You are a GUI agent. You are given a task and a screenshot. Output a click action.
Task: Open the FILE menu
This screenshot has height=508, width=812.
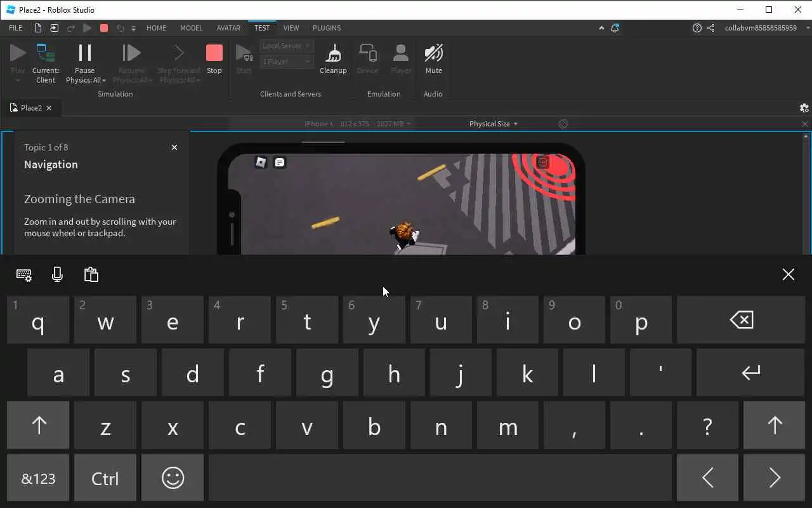[16, 28]
